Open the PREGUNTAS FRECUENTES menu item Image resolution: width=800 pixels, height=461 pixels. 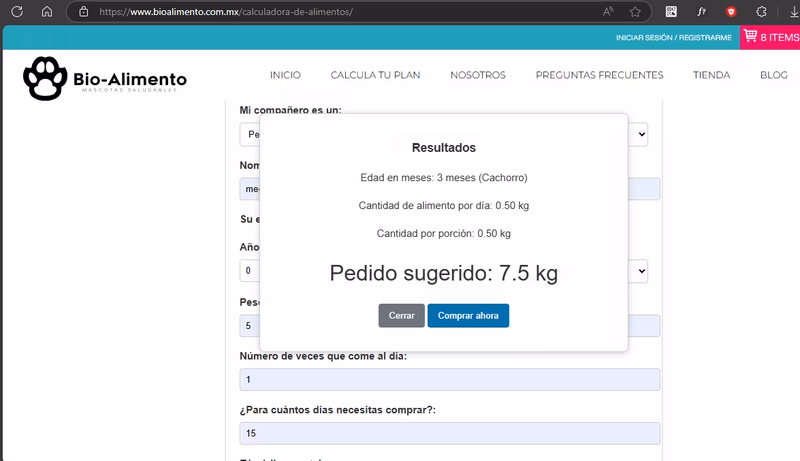pyautogui.click(x=599, y=75)
